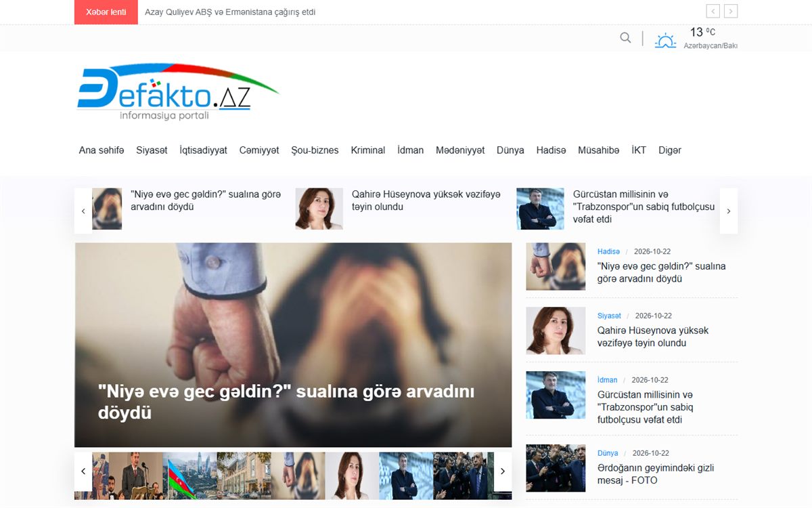
Task: Move thumbnail strip to next images
Action: click(503, 471)
